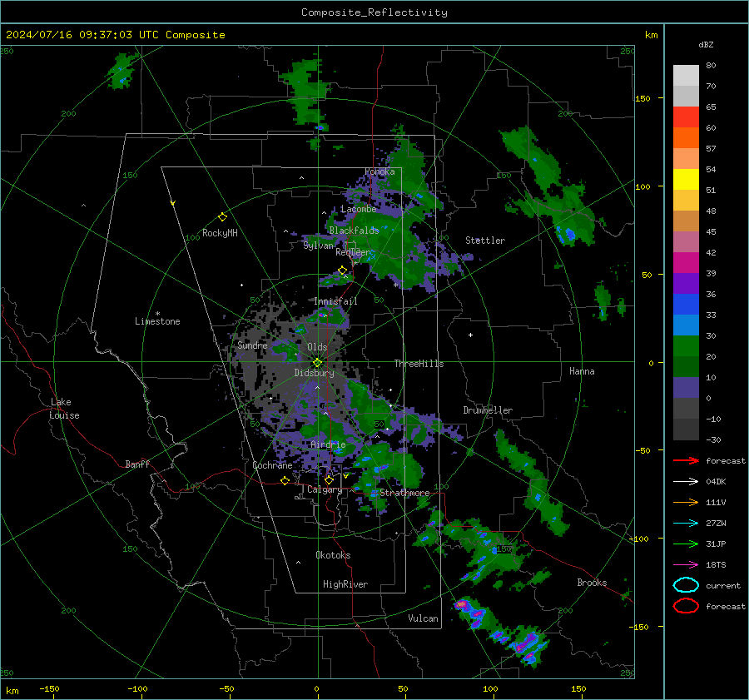The height and width of the screenshot is (700, 749).
Task: Click the HighRiver label
Action: tap(345, 584)
